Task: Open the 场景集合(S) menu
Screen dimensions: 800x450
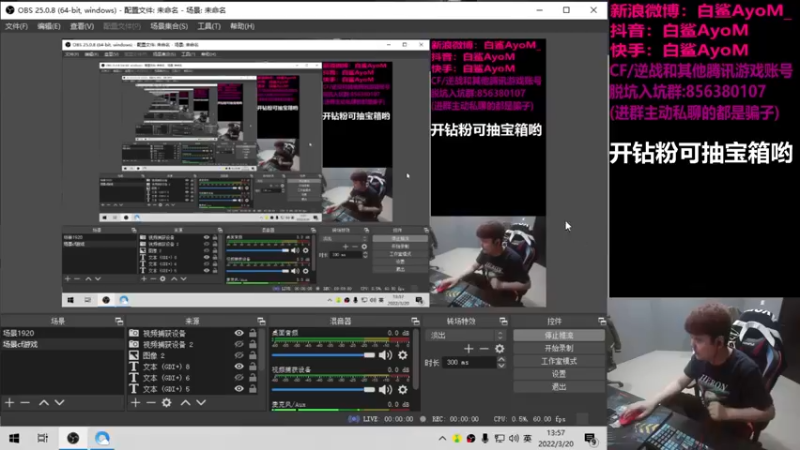Action: (x=169, y=26)
